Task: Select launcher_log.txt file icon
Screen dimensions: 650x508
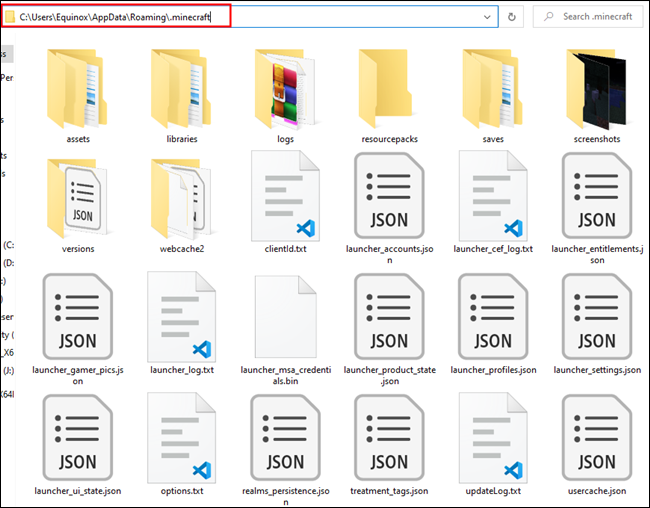Action: [x=181, y=316]
